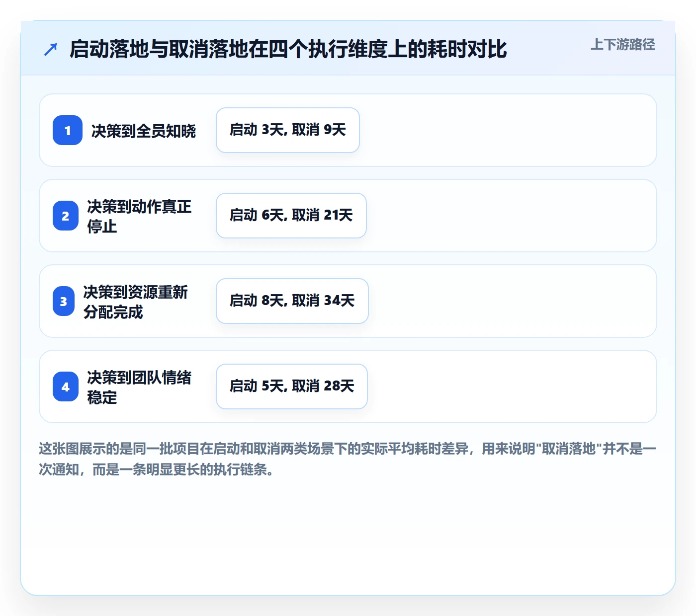Click the 启动 3天, 取消 9天 pill
696x616 pixels.
[x=288, y=130]
